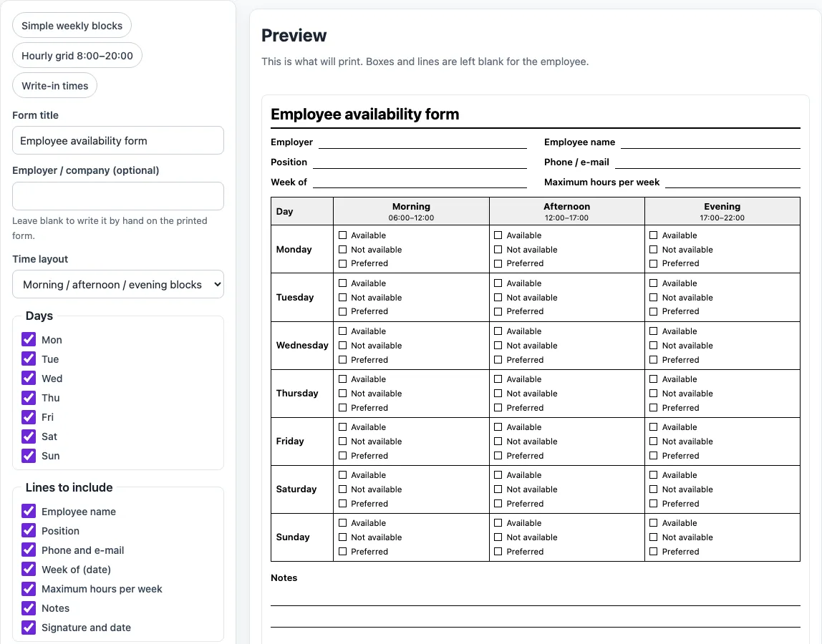Open the Time layout dropdown

[x=118, y=285]
